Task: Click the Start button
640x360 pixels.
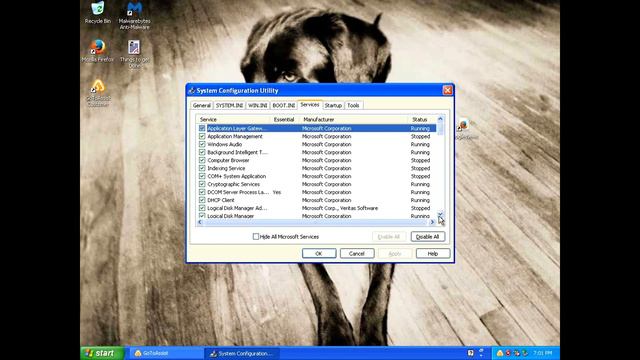Action: click(102, 353)
